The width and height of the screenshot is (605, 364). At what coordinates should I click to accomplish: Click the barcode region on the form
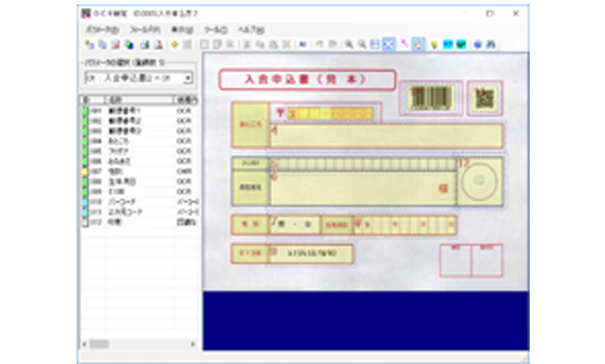tap(431, 98)
